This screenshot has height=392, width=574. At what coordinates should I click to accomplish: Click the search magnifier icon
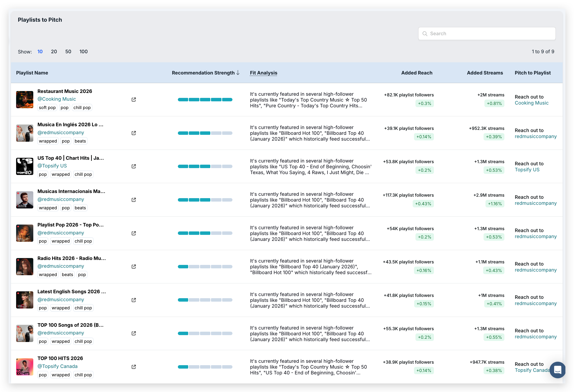tap(425, 34)
